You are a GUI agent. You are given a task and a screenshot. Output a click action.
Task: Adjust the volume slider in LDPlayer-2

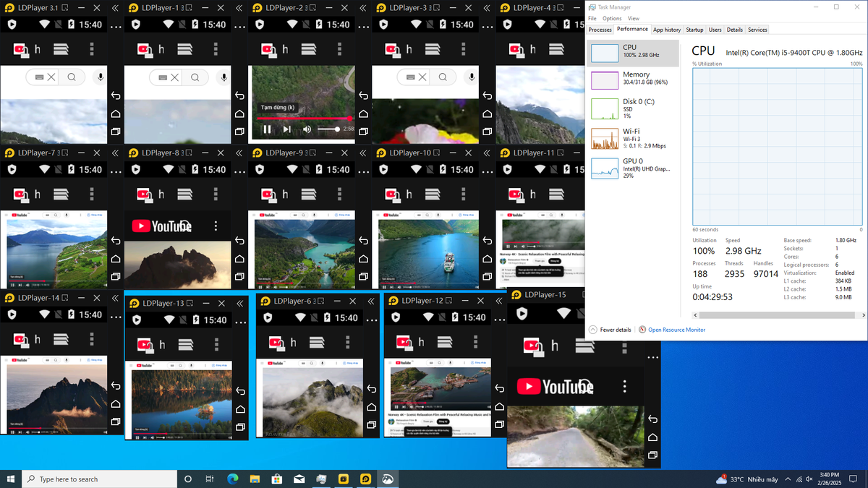[x=329, y=129]
